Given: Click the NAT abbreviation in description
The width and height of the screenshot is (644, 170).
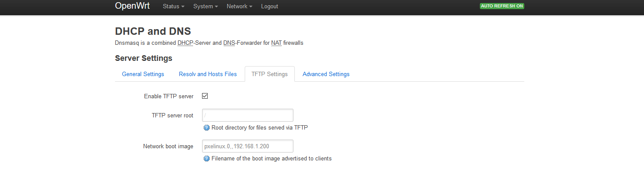Looking at the screenshot, I should click(x=276, y=43).
